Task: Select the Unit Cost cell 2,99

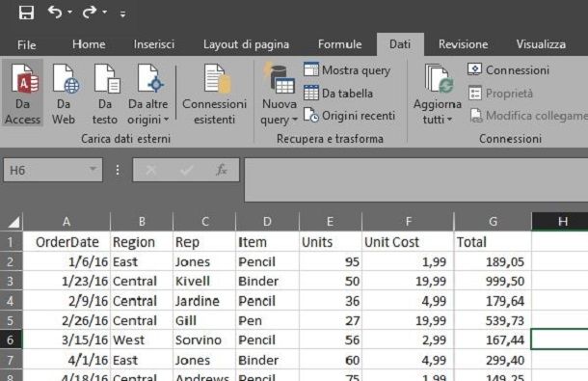Action: point(408,340)
